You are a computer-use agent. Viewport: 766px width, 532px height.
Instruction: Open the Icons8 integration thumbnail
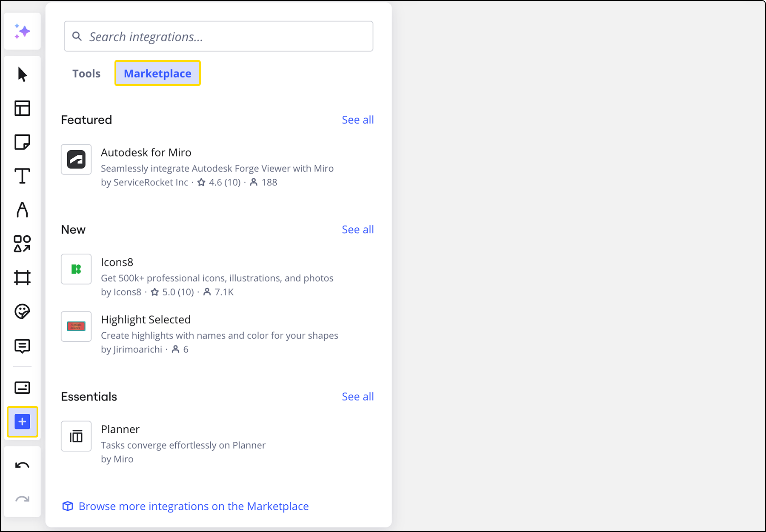pos(76,269)
